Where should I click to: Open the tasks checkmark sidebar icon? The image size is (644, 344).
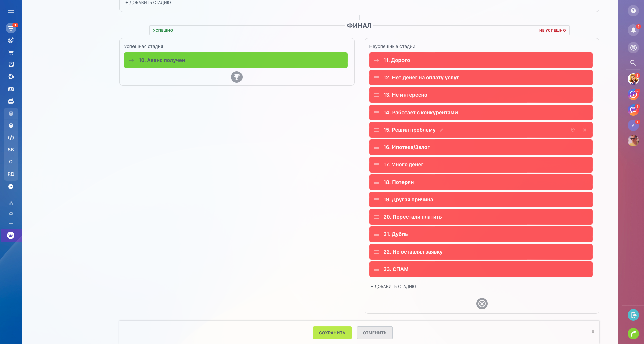pos(11,64)
